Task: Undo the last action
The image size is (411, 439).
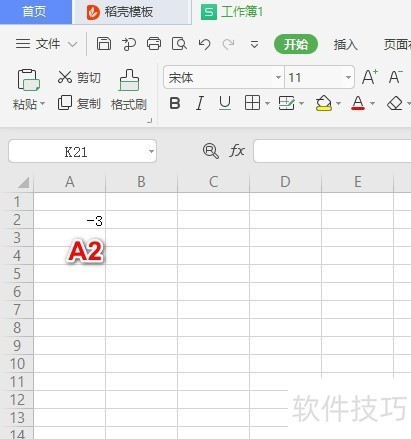Action: (204, 44)
